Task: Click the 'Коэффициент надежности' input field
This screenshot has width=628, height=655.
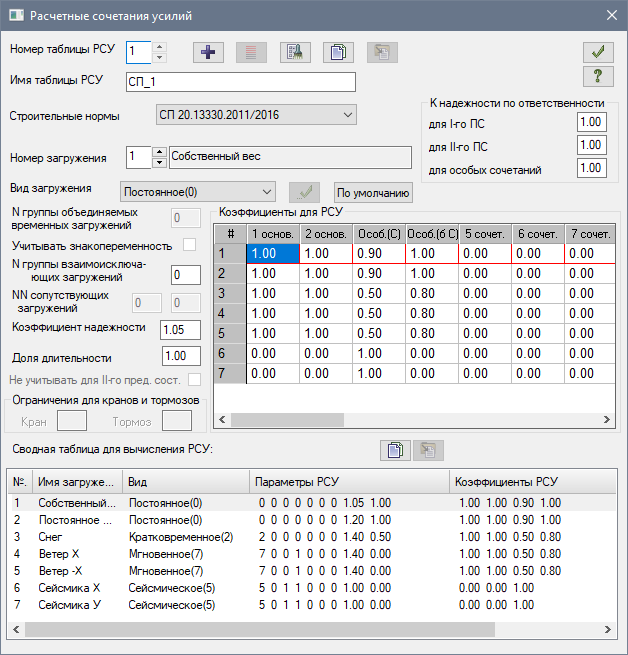Action: pos(181,329)
